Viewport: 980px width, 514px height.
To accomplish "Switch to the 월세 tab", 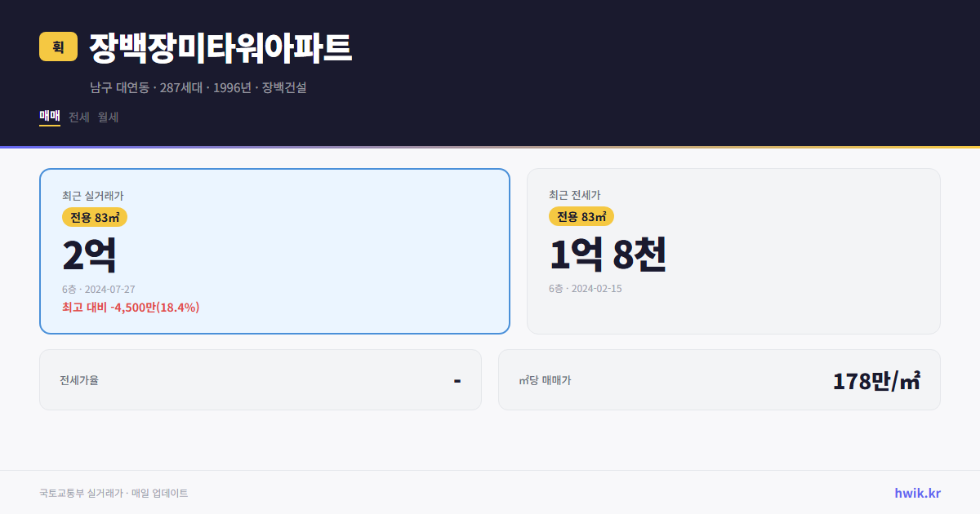I will click(108, 117).
